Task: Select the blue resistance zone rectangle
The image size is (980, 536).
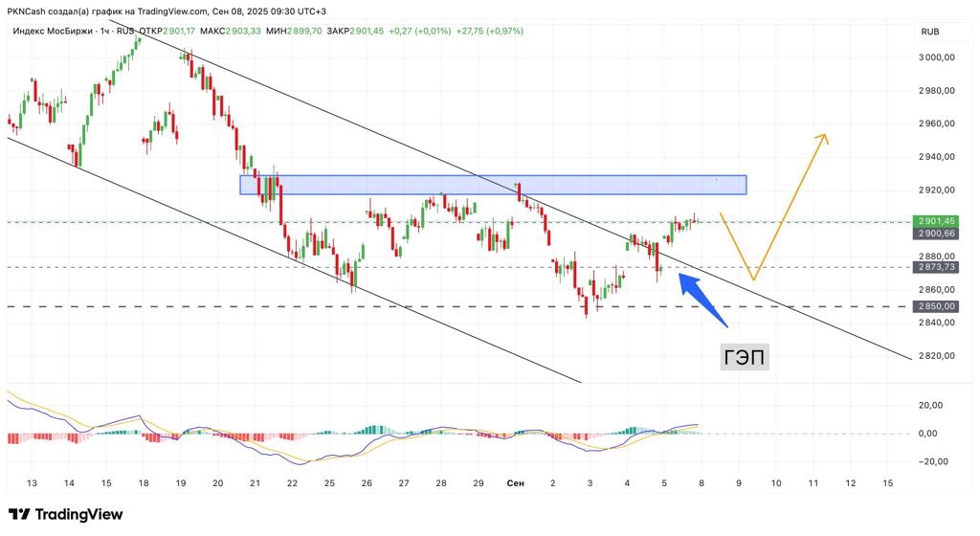Action: [492, 185]
